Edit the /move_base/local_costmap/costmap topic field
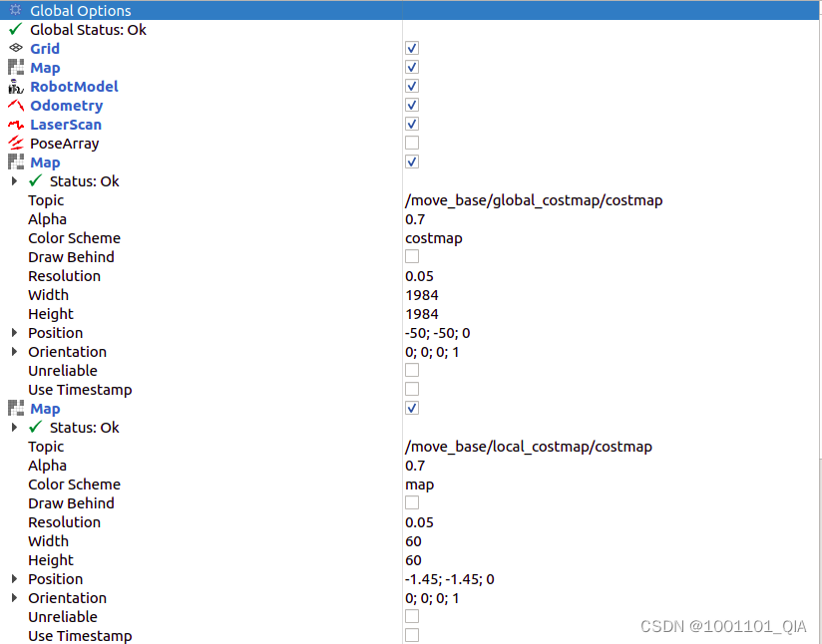This screenshot has height=644, width=822. click(x=529, y=447)
